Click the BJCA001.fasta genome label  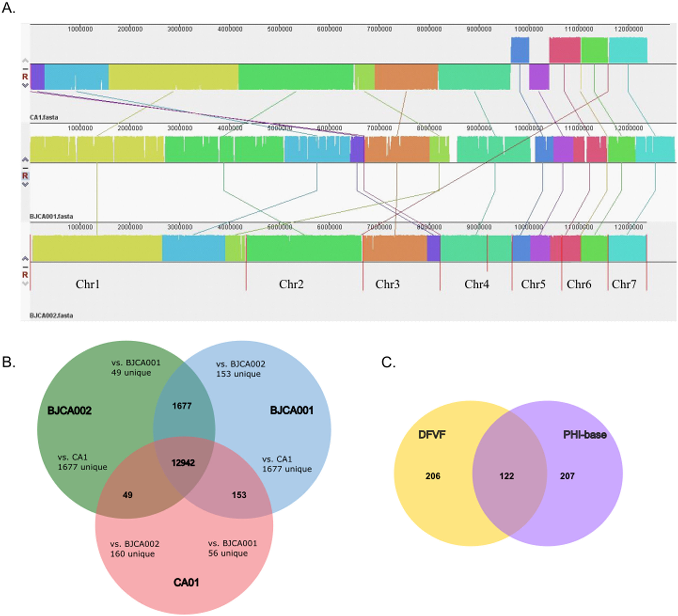[x=51, y=216]
